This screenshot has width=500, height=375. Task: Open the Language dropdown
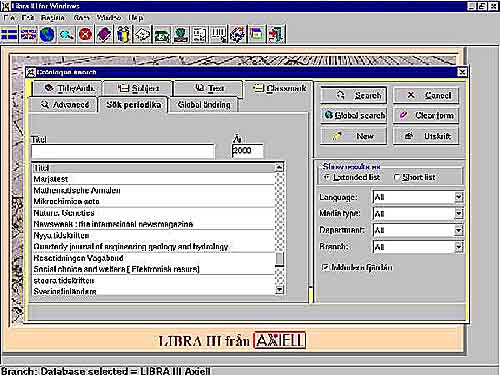click(x=459, y=197)
